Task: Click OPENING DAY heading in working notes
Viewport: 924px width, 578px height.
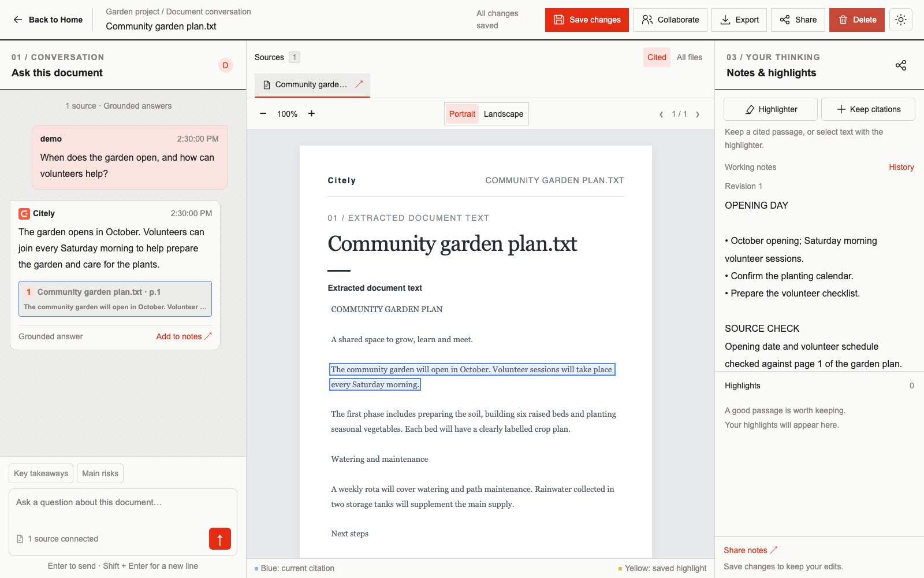Action: pyautogui.click(x=757, y=206)
